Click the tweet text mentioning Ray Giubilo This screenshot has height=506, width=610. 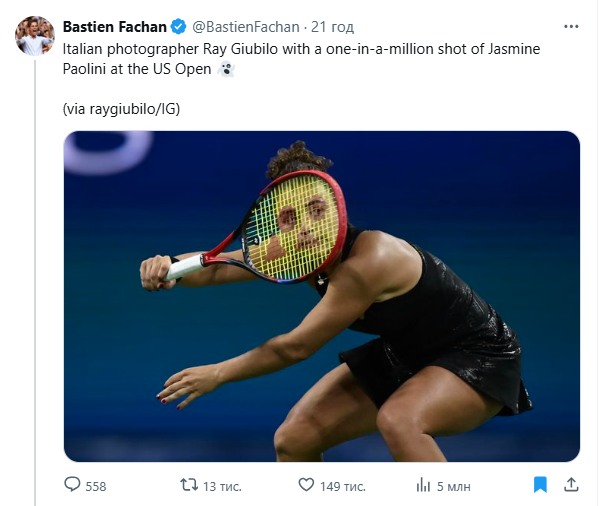pyautogui.click(x=300, y=46)
